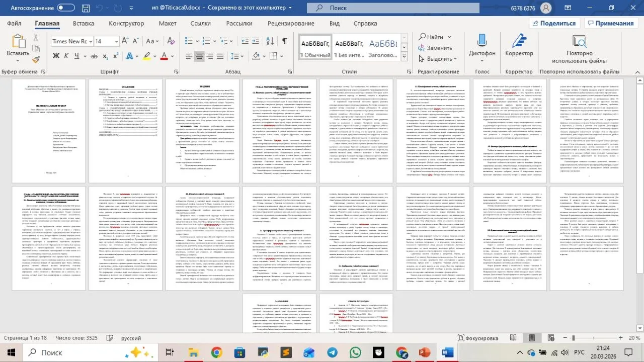The height and width of the screenshot is (362, 644).
Task: Switch to Read Mode view icon
Action: [x=513, y=338]
